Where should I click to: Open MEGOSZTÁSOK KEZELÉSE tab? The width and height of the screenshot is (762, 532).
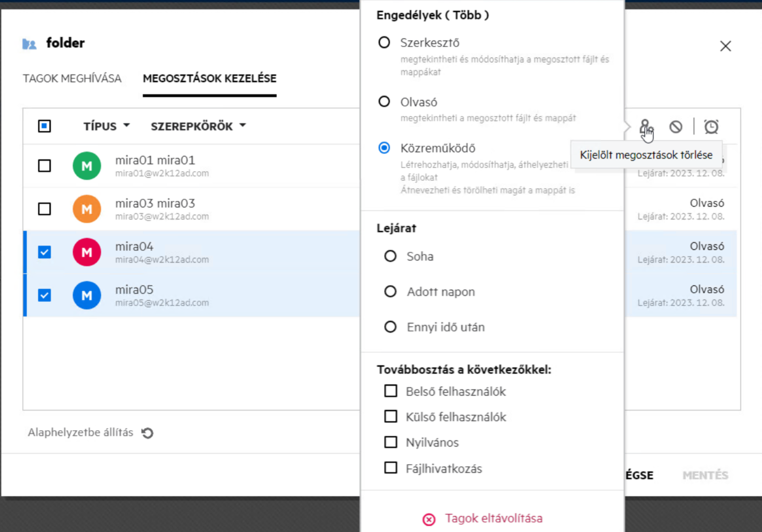(x=209, y=79)
